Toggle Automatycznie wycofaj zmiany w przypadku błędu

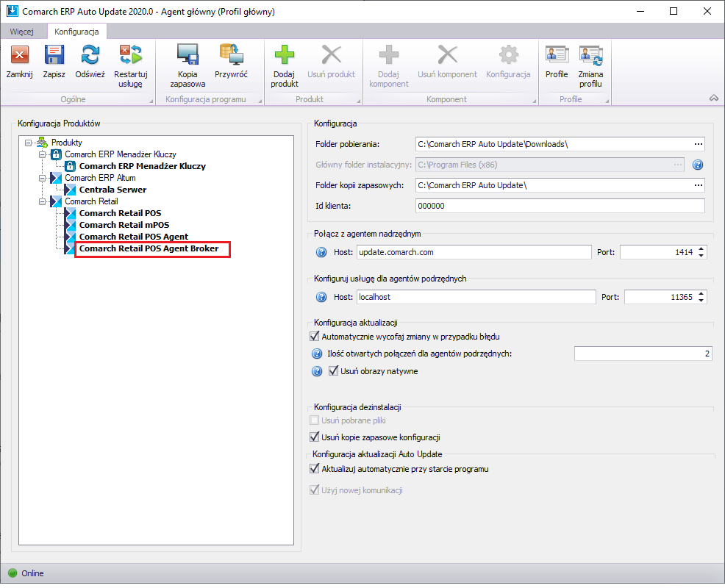(315, 337)
